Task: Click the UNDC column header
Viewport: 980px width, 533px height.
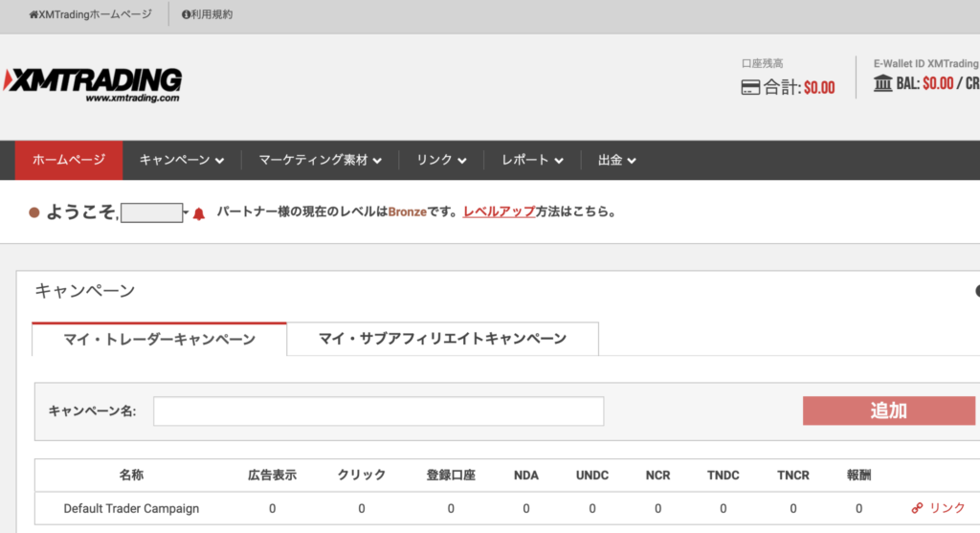Action: 591,475
